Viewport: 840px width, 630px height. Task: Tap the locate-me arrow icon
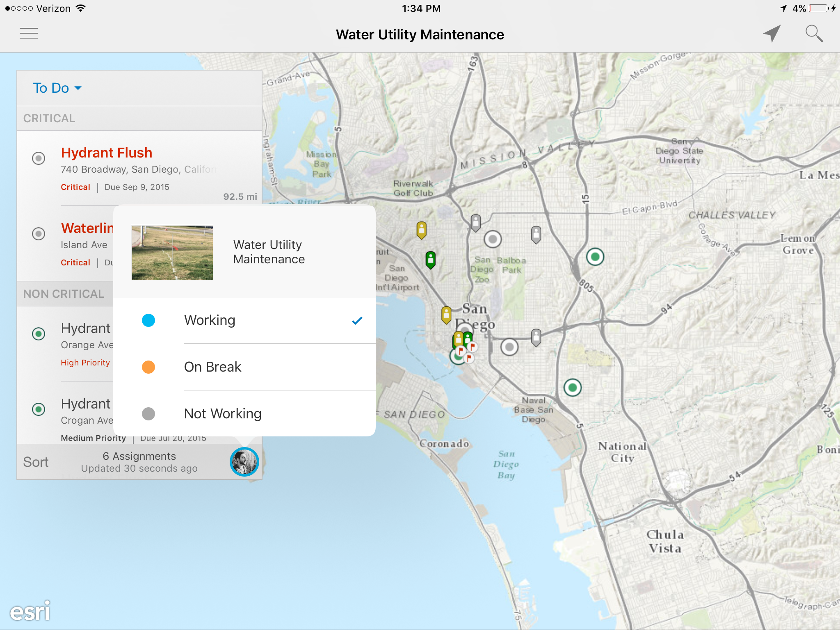tap(772, 33)
